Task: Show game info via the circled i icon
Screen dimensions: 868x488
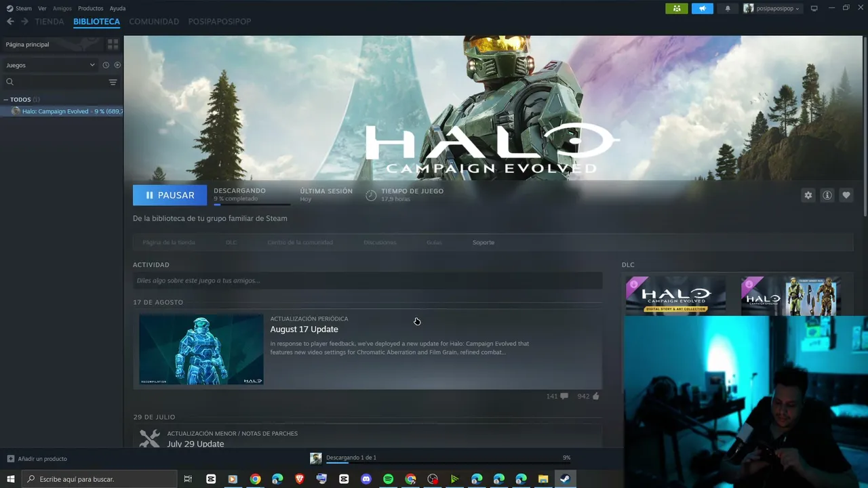Action: click(827, 195)
